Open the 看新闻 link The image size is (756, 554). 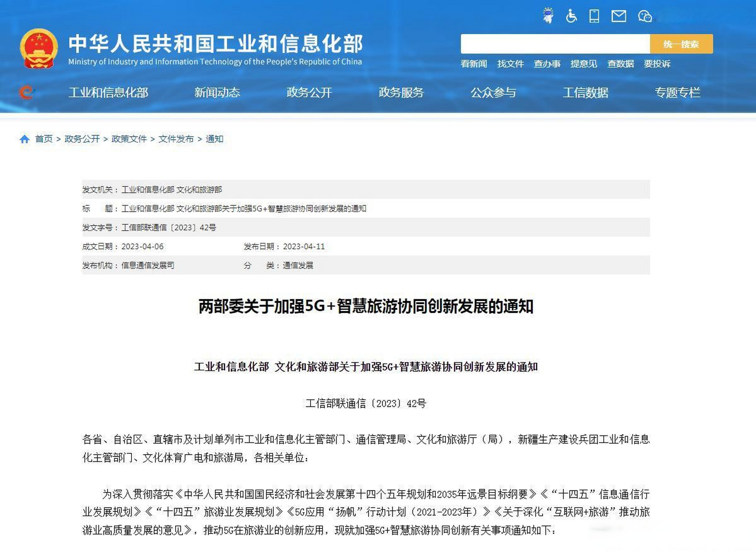click(474, 64)
